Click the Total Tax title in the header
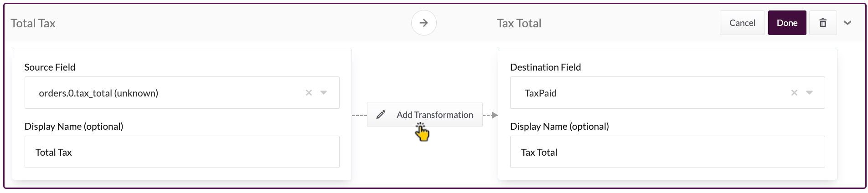Image resolution: width=868 pixels, height=193 pixels. coord(33,23)
